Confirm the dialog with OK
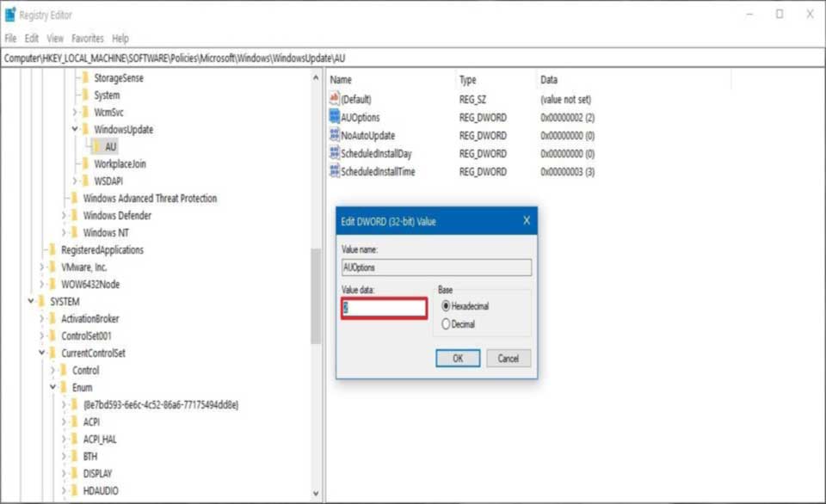Image resolution: width=826 pixels, height=504 pixels. 458,358
